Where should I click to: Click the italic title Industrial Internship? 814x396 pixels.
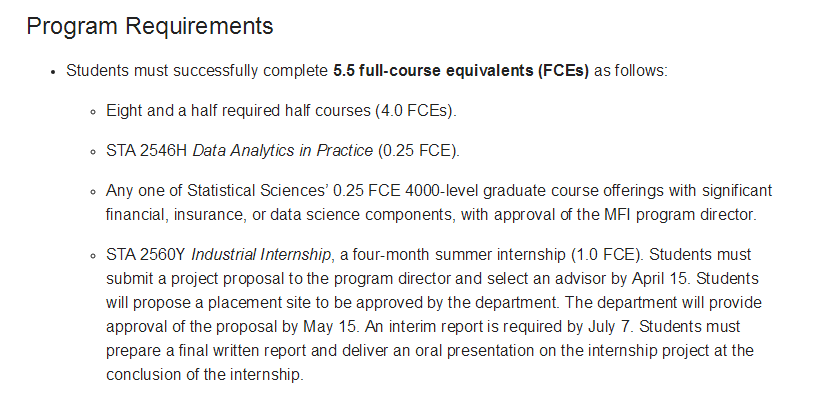[261, 255]
